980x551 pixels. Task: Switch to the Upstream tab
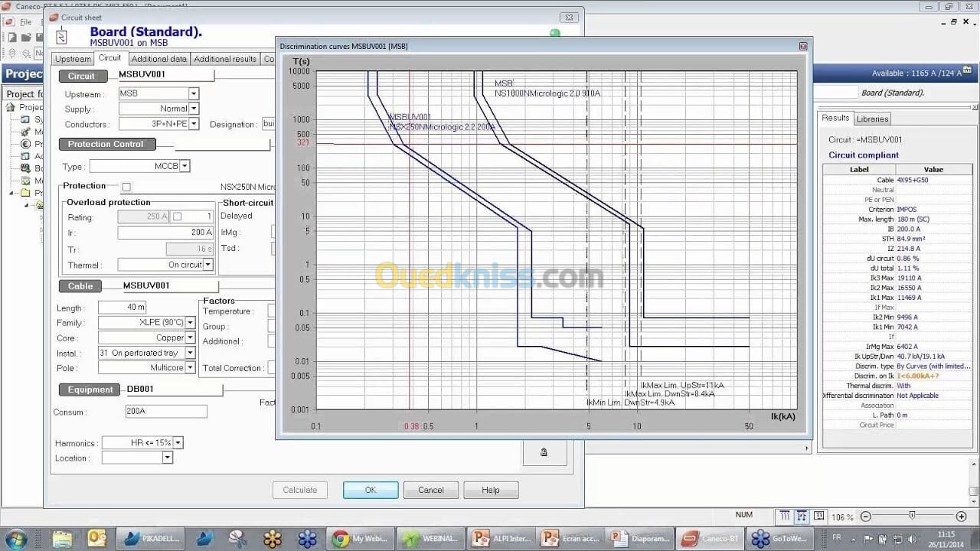(x=73, y=59)
